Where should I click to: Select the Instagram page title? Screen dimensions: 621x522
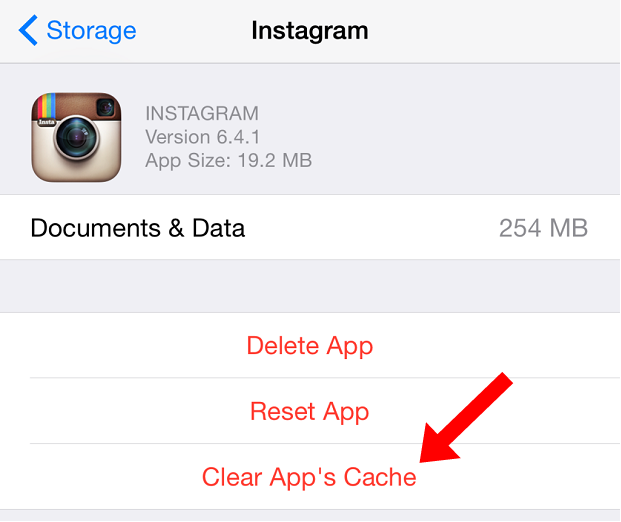click(310, 31)
